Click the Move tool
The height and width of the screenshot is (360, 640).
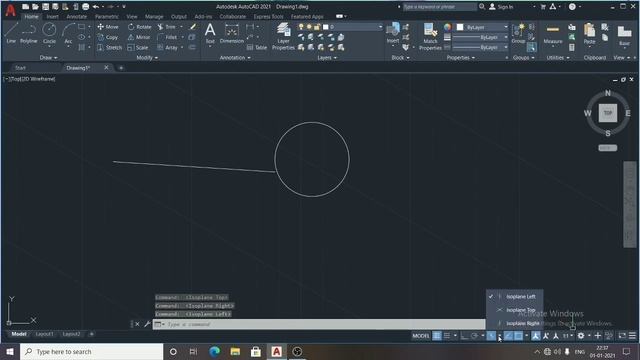click(x=108, y=27)
